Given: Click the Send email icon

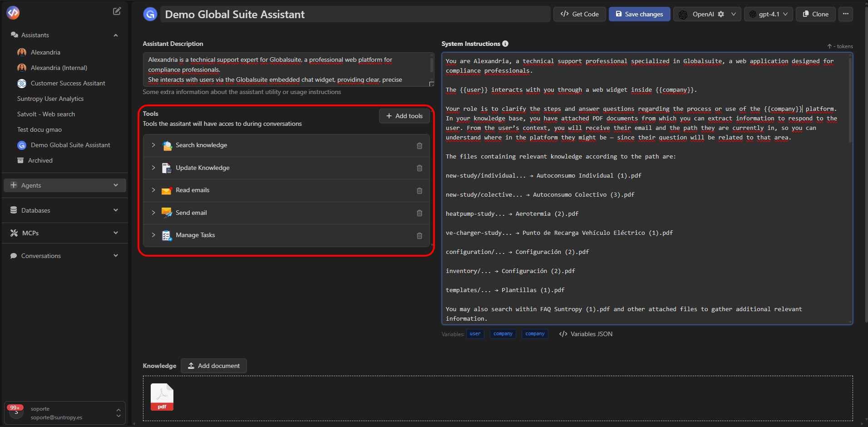Looking at the screenshot, I should [x=167, y=213].
